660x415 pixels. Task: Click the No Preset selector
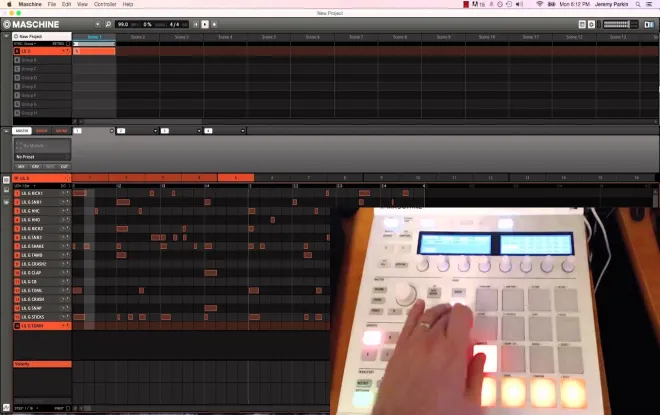click(x=42, y=157)
